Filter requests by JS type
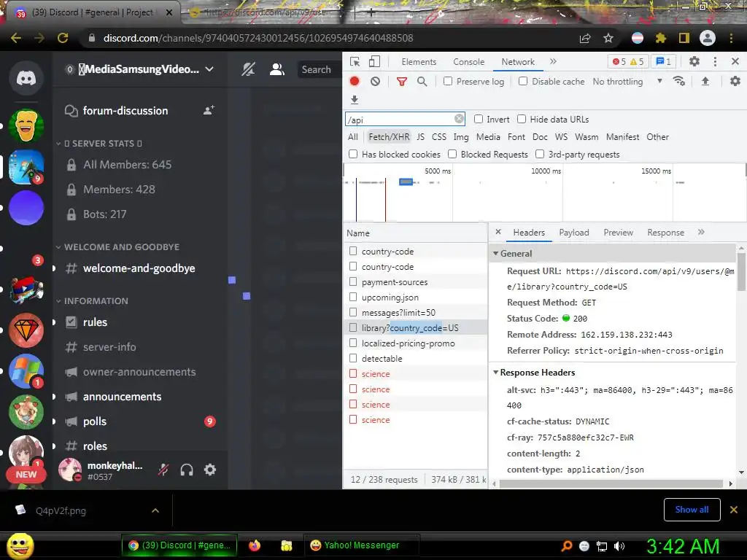This screenshot has width=747, height=560. coord(420,136)
